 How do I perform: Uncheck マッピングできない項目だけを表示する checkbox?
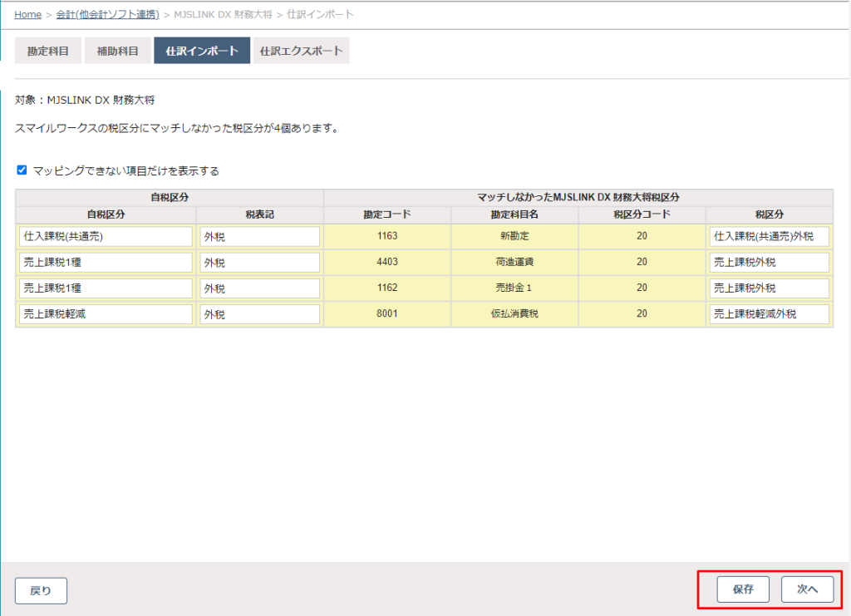pos(22,170)
